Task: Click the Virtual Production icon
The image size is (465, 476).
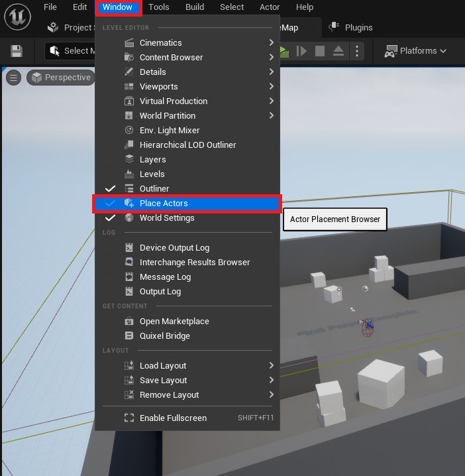Action: point(129,101)
